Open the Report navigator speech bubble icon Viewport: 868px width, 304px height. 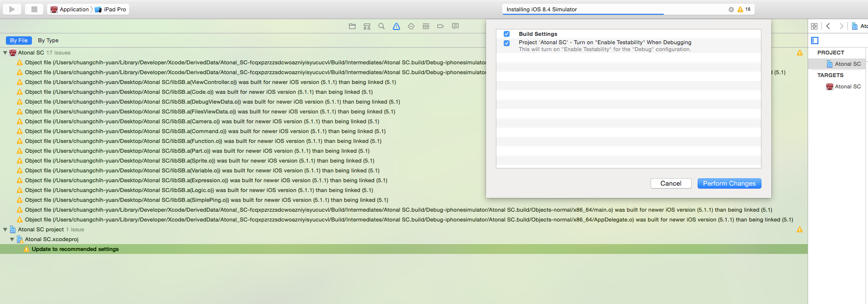tap(455, 26)
